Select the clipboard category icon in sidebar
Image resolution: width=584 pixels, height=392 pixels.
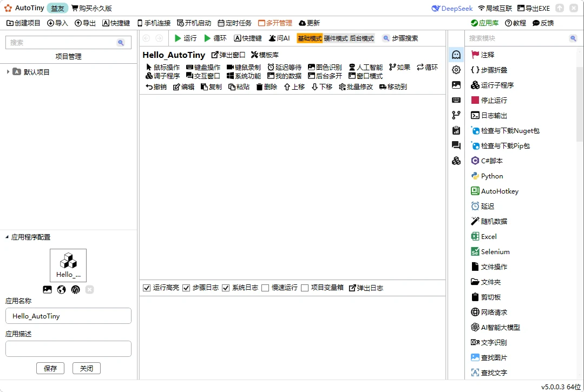[x=456, y=130]
